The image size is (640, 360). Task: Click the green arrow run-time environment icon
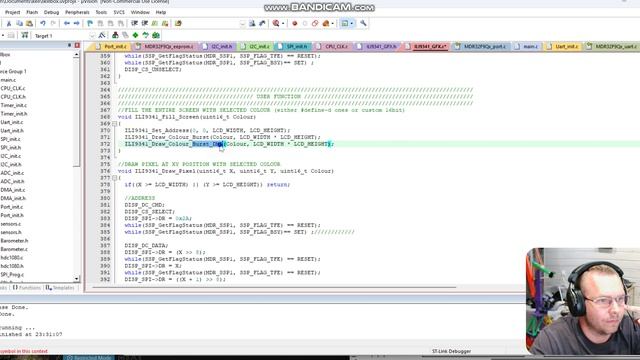click(145, 36)
